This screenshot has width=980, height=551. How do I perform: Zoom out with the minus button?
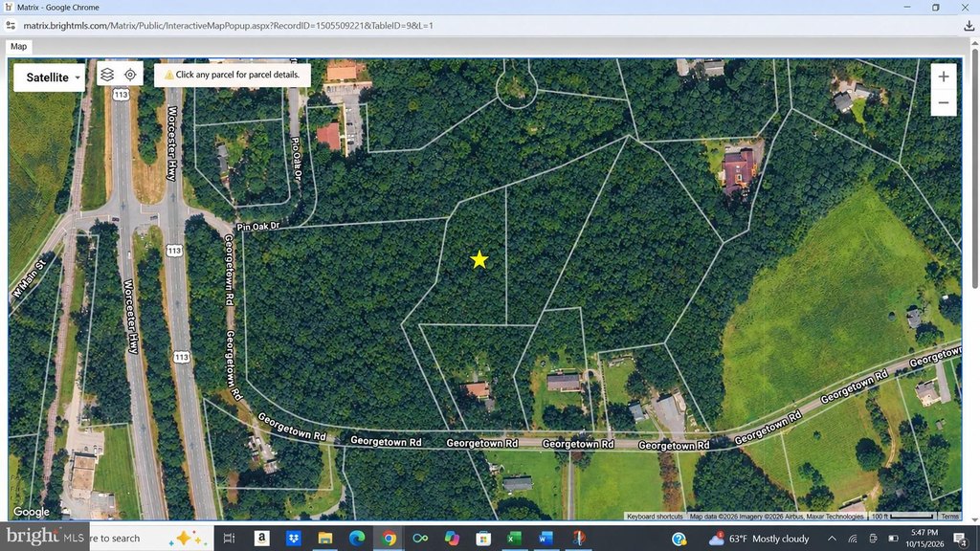tap(943, 103)
